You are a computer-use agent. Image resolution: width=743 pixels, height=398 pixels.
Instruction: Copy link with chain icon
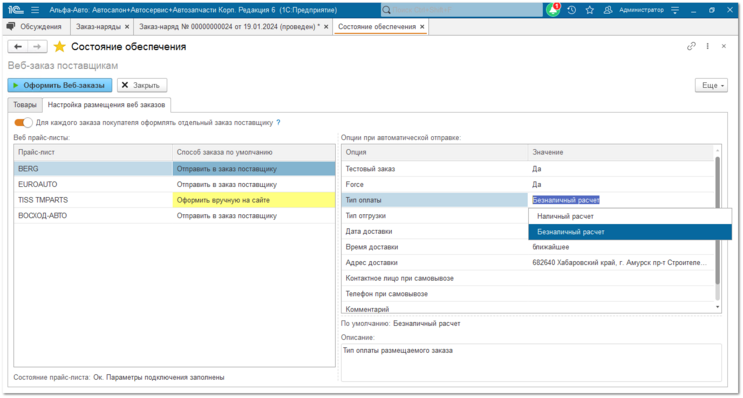pyautogui.click(x=691, y=46)
